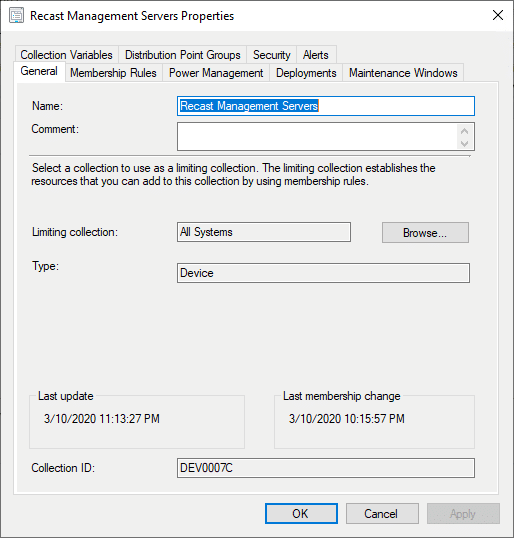This screenshot has height=538, width=514.
Task: Click the Collection ID field DEV0007C
Action: [x=326, y=468]
